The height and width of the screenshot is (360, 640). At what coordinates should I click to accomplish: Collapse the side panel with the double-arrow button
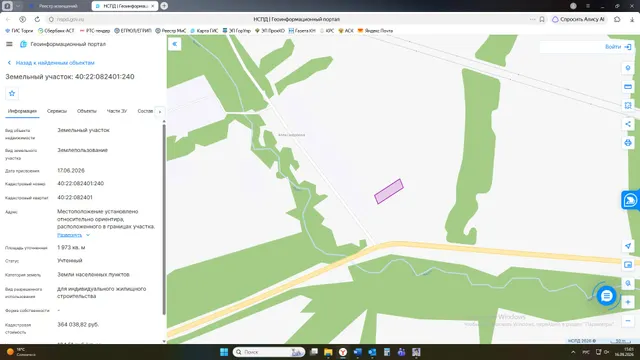175,44
